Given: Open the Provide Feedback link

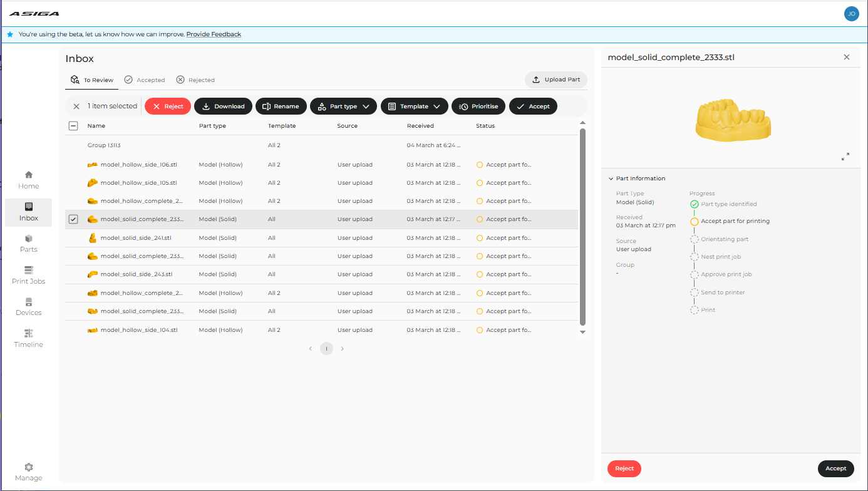Looking at the screenshot, I should click(214, 34).
